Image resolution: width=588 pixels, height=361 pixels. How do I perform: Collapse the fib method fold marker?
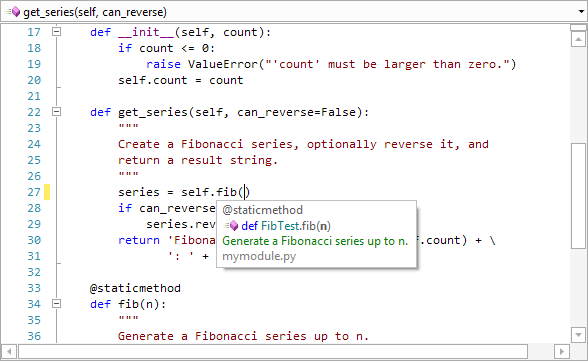56,303
